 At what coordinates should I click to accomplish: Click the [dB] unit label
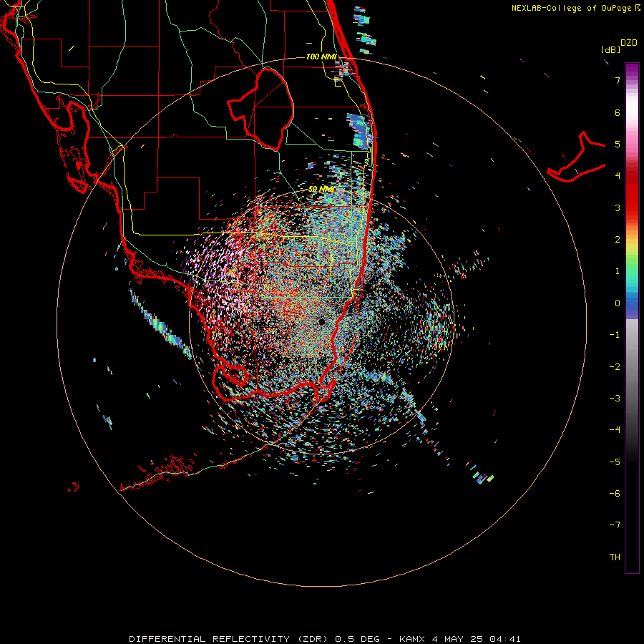(610, 49)
